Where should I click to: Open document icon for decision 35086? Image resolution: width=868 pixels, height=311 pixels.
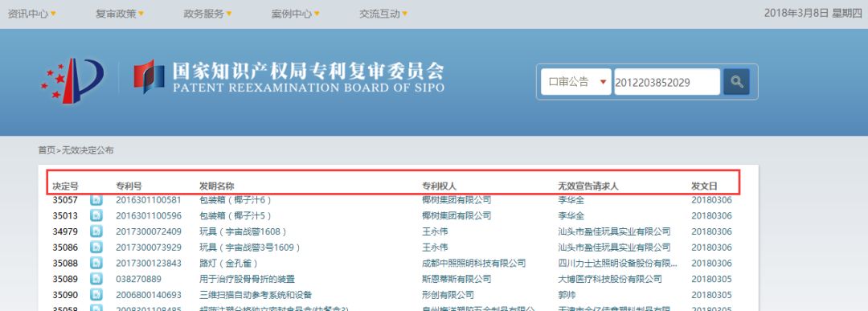tap(96, 248)
